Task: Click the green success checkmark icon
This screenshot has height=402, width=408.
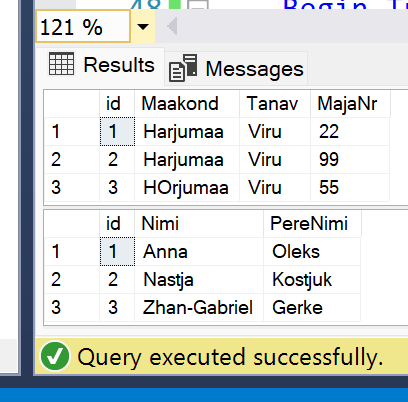Action: tap(55, 356)
